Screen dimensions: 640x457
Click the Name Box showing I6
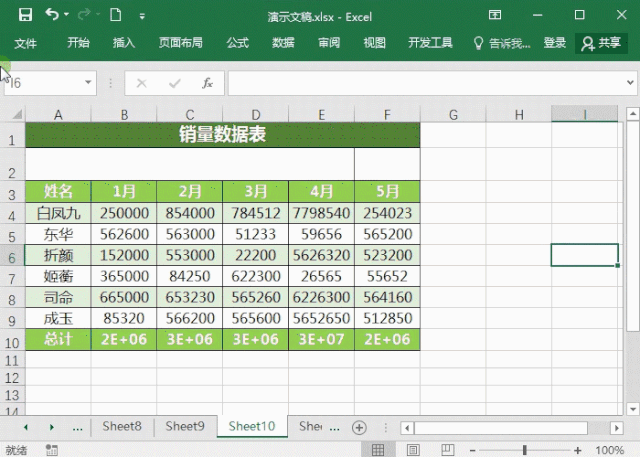coord(43,83)
